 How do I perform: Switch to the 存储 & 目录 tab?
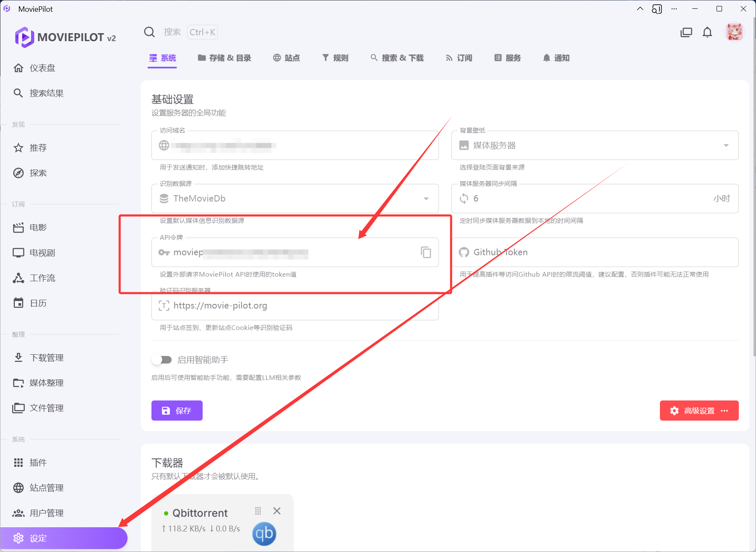(x=224, y=58)
